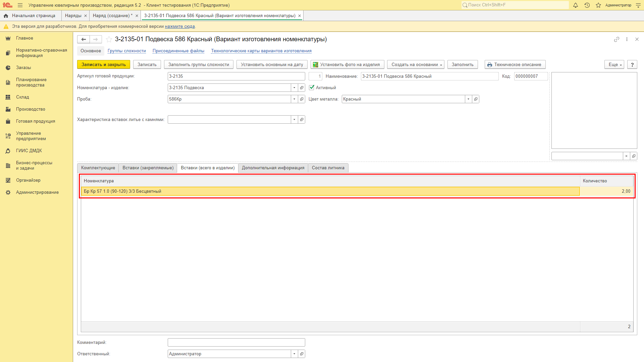Image resolution: width=644 pixels, height=362 pixels.
Task: Switch to the Наряды window tab
Action: click(73, 16)
